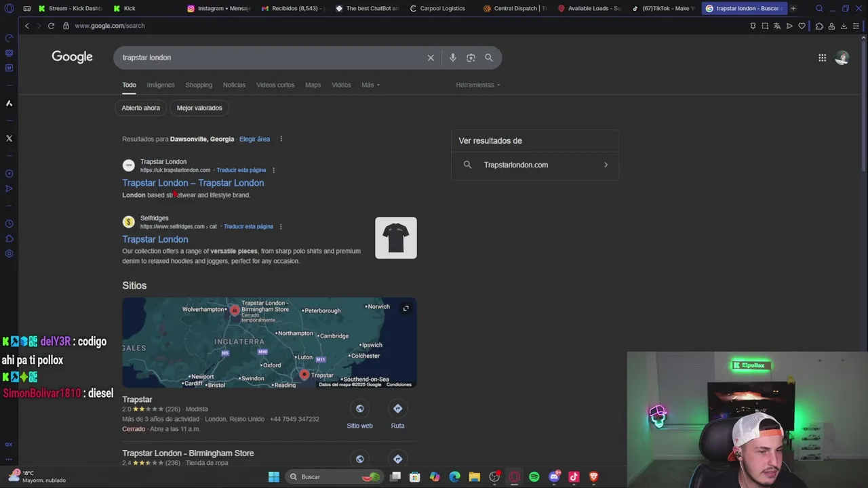The width and height of the screenshot is (868, 488).
Task: Click Traducir esta página for Trapstar London
Action: [x=241, y=170]
